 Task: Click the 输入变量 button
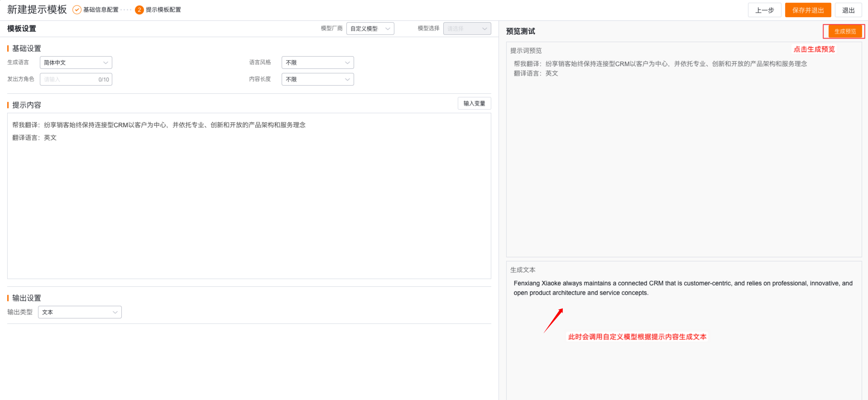[x=474, y=103]
